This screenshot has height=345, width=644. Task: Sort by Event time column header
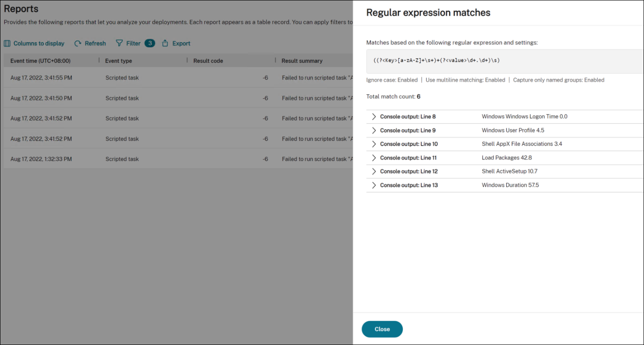tap(41, 61)
